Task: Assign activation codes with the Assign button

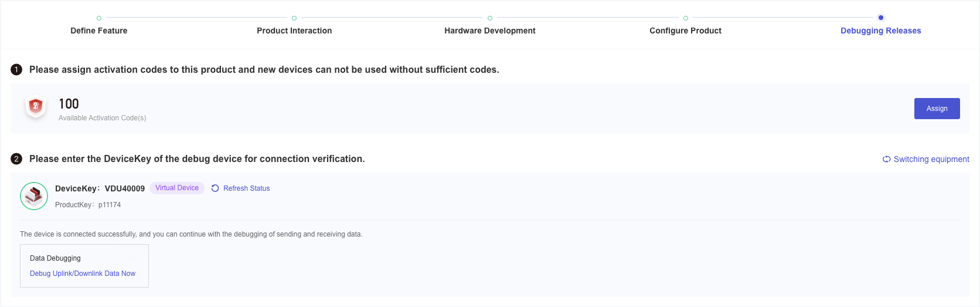Action: 937,109
